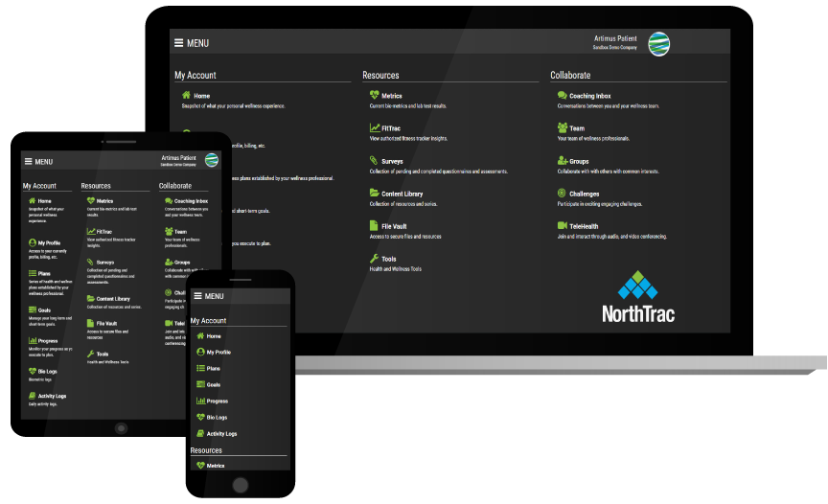This screenshot has width=828, height=504.
Task: Open Team on the tablet menu
Action: [180, 232]
